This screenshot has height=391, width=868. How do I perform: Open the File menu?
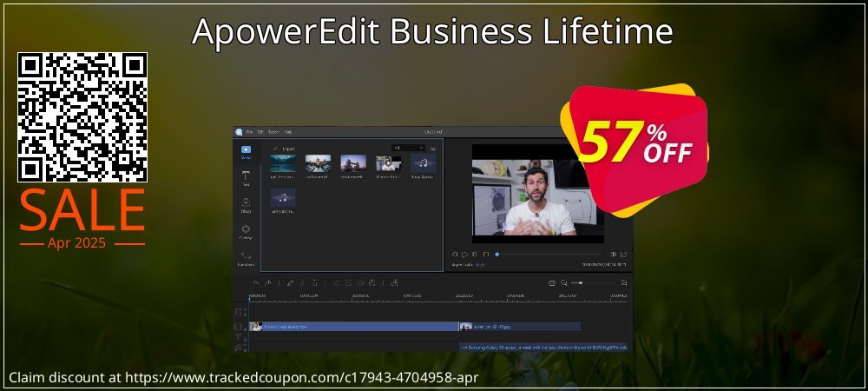click(249, 132)
